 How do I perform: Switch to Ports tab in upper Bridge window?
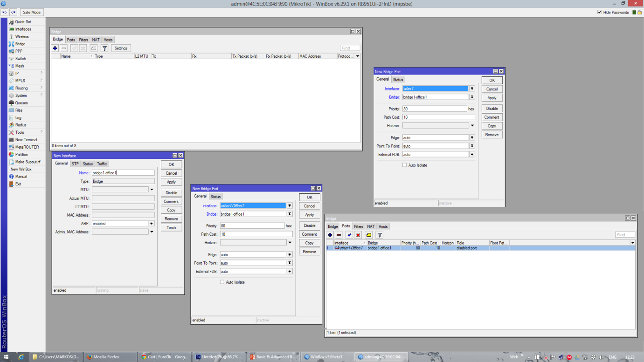tap(71, 40)
